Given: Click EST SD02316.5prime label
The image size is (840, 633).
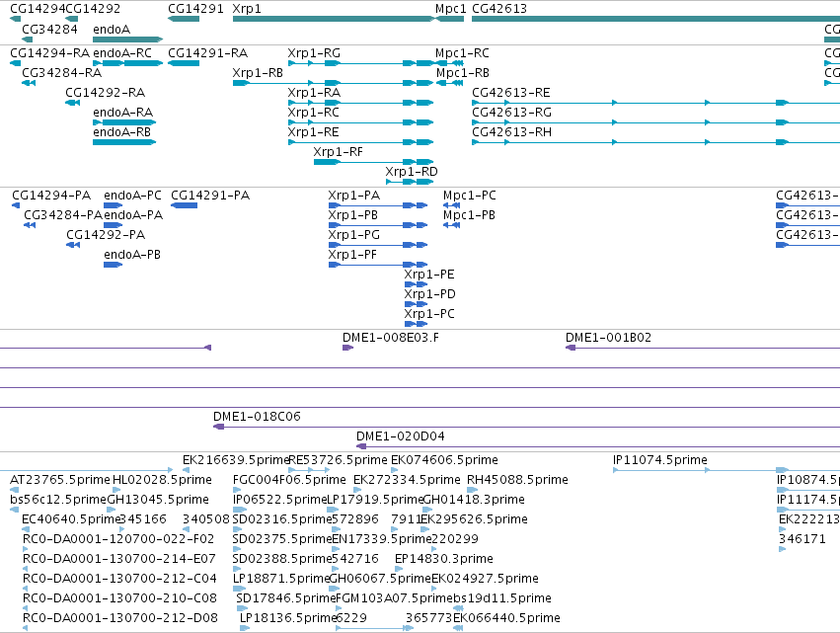Looking at the screenshot, I should [282, 519].
